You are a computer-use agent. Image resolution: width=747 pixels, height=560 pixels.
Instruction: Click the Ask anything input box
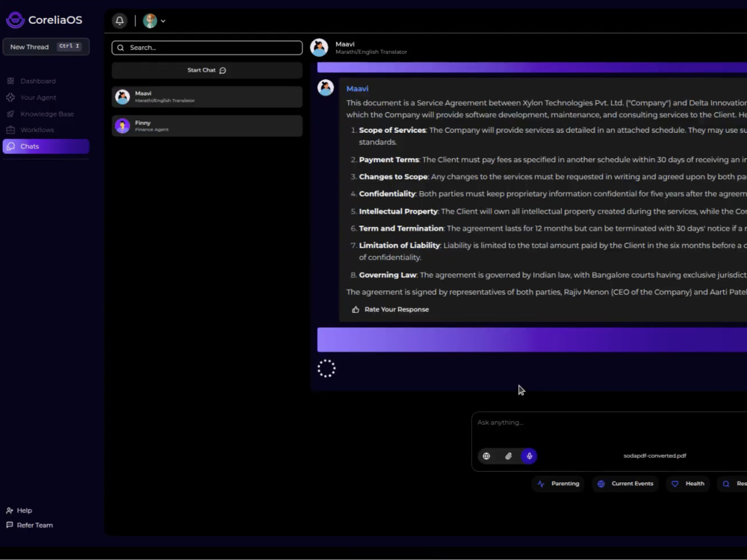(x=610, y=423)
